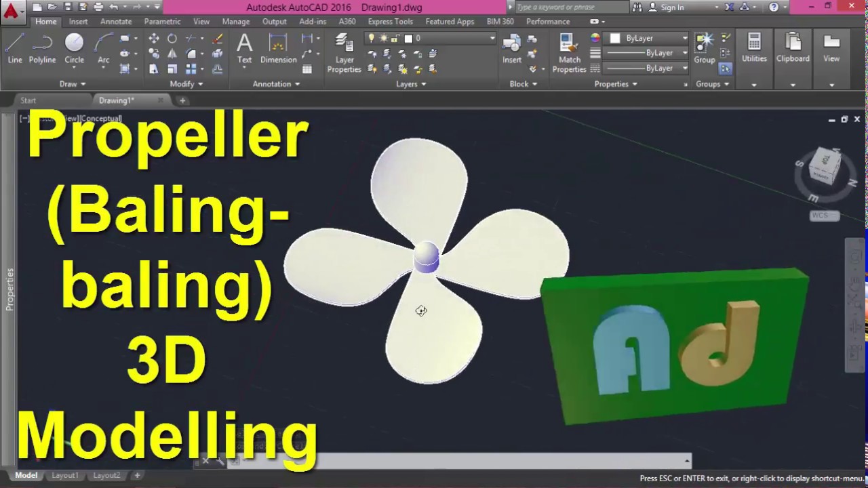Open the ByLayer linetype dropdown
Image resolution: width=868 pixels, height=488 pixels.
tap(646, 68)
